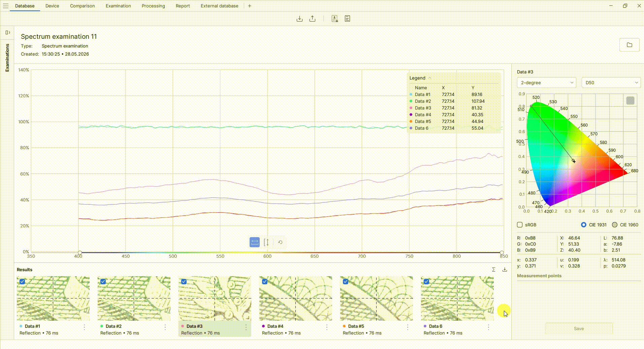Click the upload/export icon in top toolbar
This screenshot has height=349, width=644.
(313, 19)
